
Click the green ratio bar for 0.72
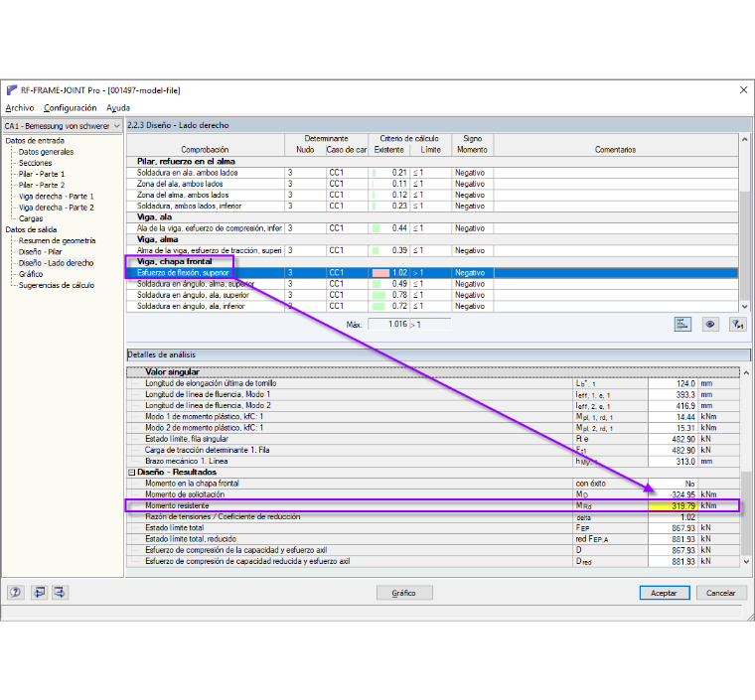point(378,306)
